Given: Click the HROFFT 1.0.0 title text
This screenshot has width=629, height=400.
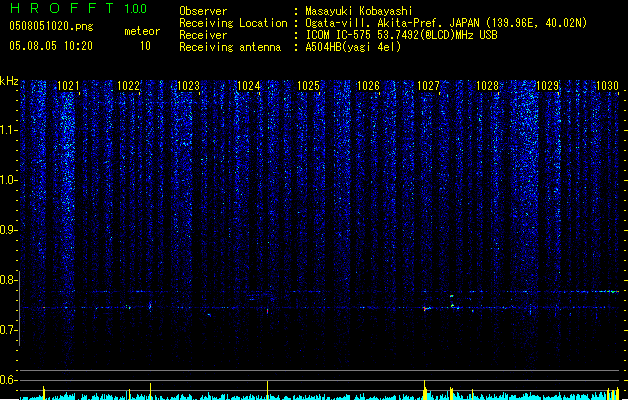Looking at the screenshot, I should (79, 8).
